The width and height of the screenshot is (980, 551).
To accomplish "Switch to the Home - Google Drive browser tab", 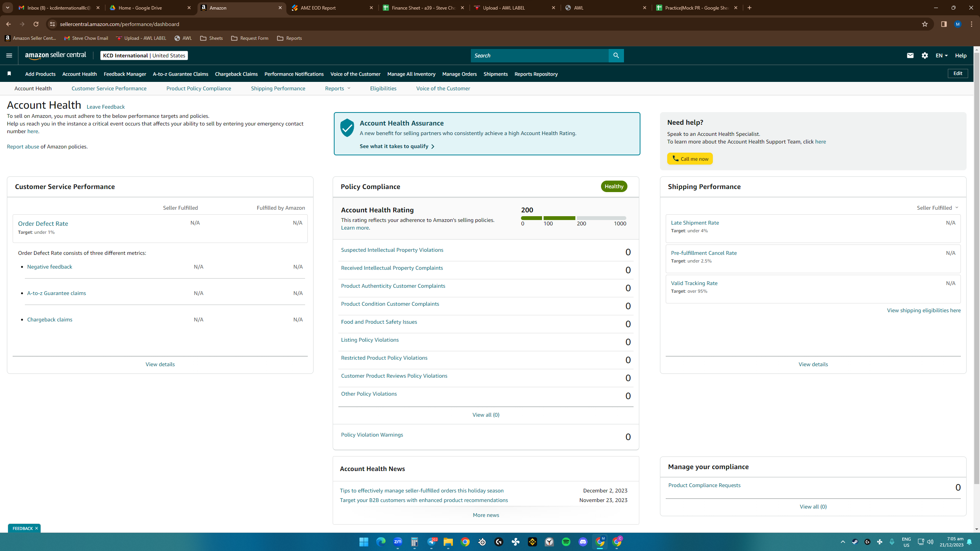I will point(150,8).
